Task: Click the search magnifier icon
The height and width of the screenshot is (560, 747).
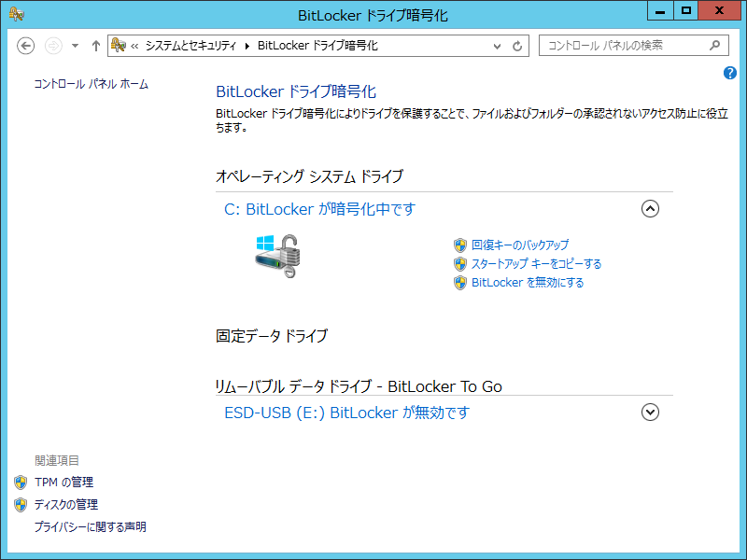Action: [x=714, y=46]
